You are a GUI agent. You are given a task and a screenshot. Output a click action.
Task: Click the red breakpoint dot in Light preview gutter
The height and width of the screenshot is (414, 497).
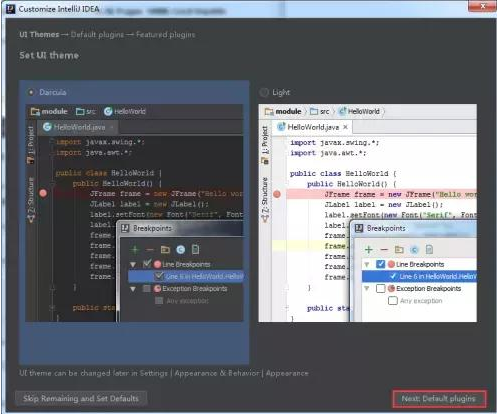pyautogui.click(x=277, y=194)
